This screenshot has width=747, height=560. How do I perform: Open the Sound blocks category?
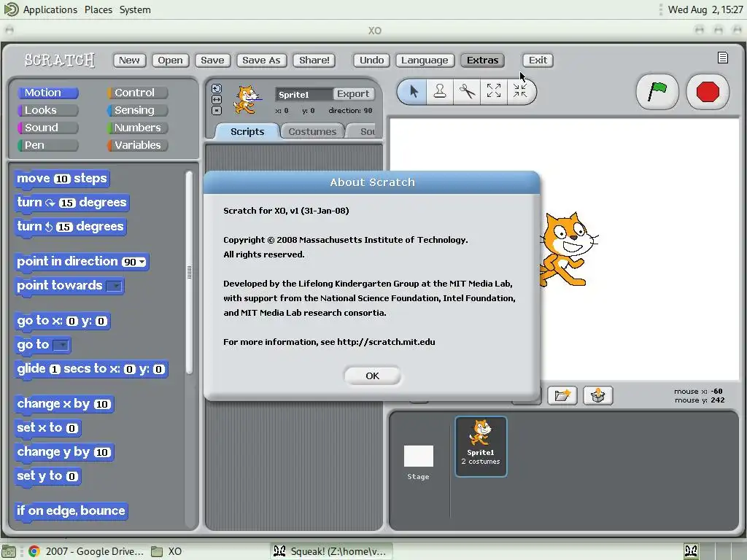47,128
